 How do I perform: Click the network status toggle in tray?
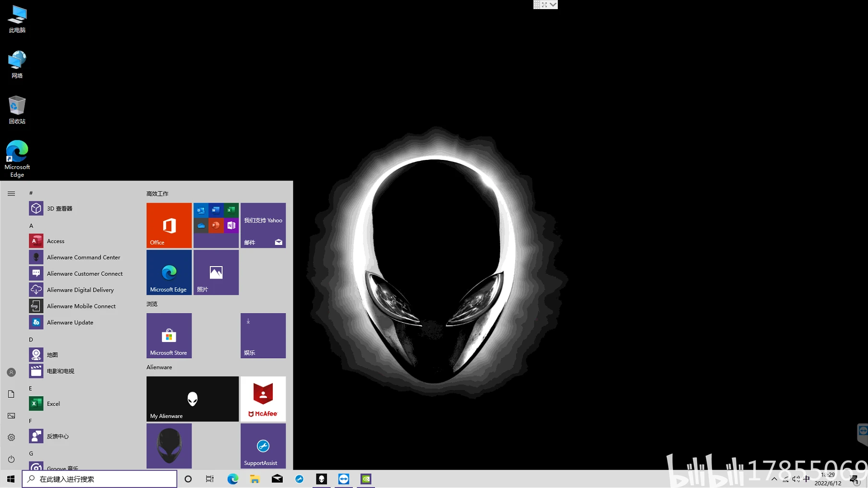[786, 479]
